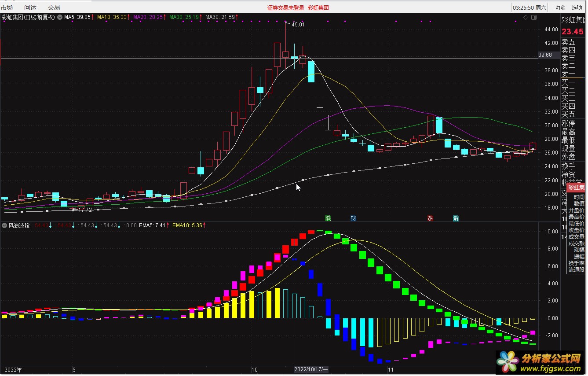
Task: Select the MA60: 21.59 indicator label
Action: 221,17
